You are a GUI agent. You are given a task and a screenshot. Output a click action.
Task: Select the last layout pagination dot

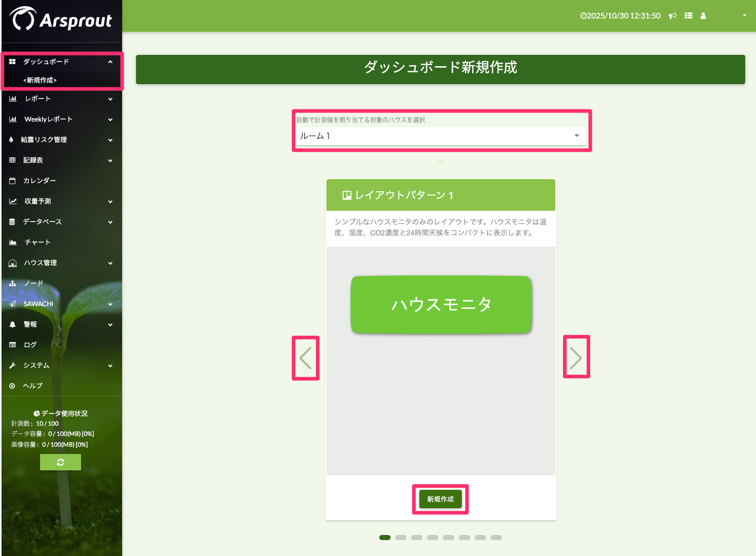[x=496, y=538]
